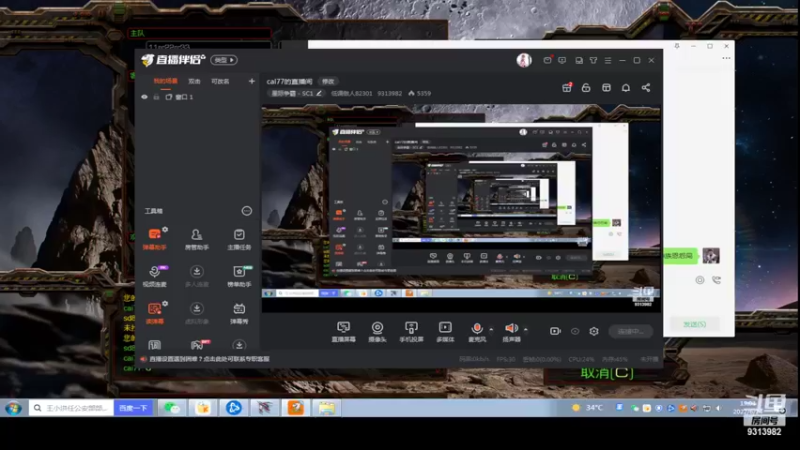Image resolution: width=800 pixels, height=450 pixels.
Task: Open the 弹幕助手 tool in the toolbox
Action: coord(154,239)
